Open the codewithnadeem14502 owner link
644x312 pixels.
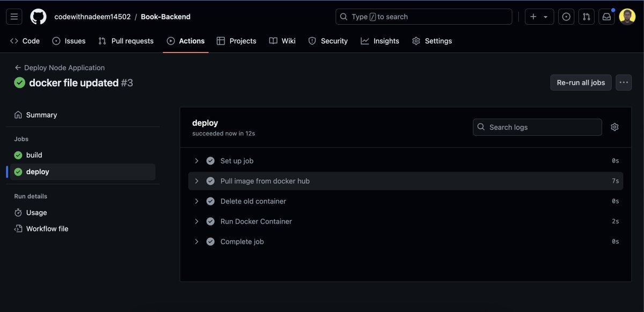pyautogui.click(x=92, y=17)
